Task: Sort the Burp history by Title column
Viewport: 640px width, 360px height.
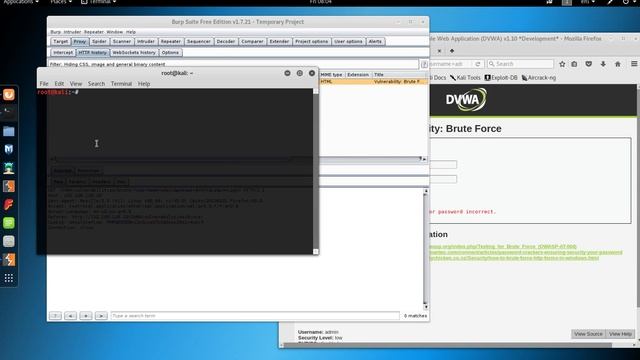Action: (399, 75)
